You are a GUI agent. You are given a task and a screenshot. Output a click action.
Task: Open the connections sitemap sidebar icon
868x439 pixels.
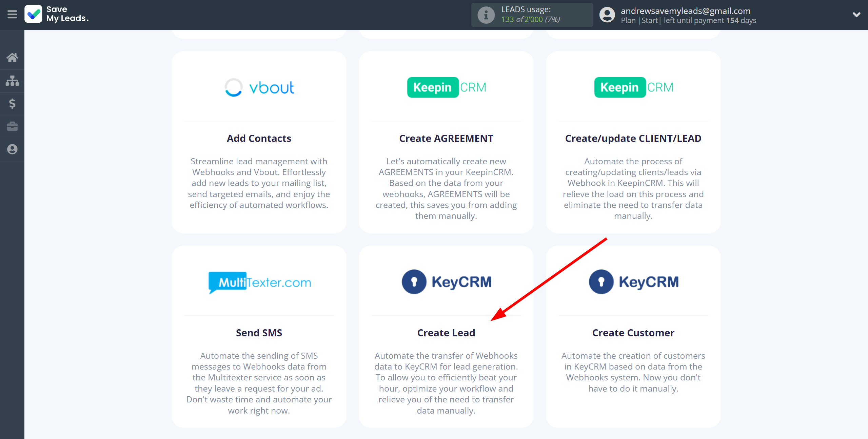click(x=12, y=81)
